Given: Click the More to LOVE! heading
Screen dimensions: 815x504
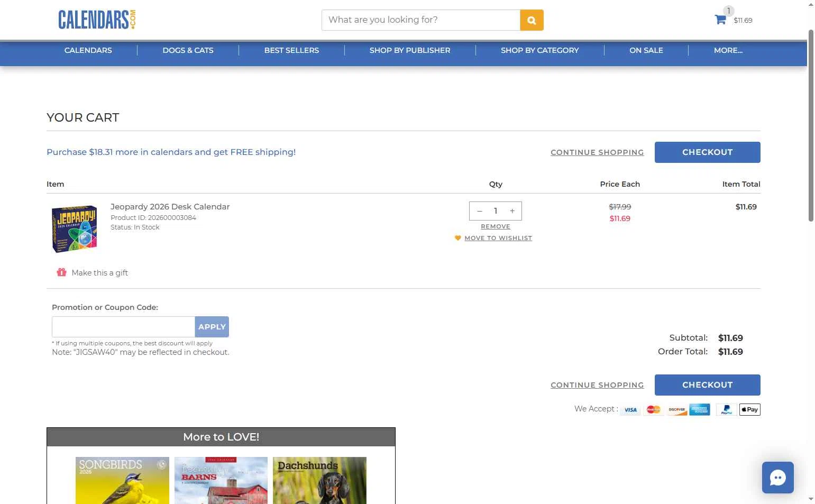Looking at the screenshot, I should tap(221, 437).
